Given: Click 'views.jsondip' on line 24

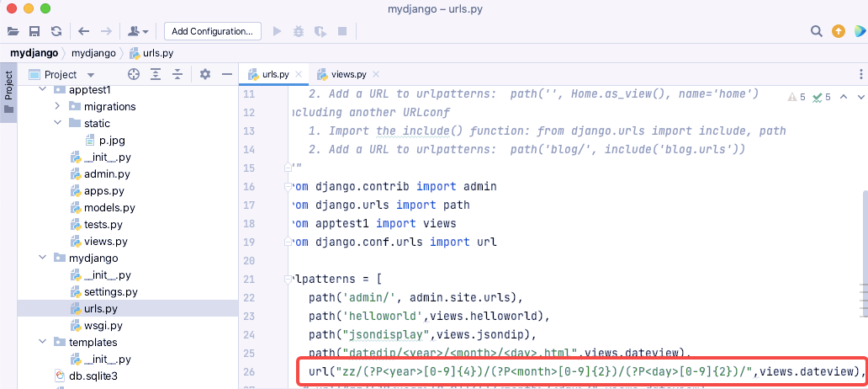Looking at the screenshot, I should (479, 335).
